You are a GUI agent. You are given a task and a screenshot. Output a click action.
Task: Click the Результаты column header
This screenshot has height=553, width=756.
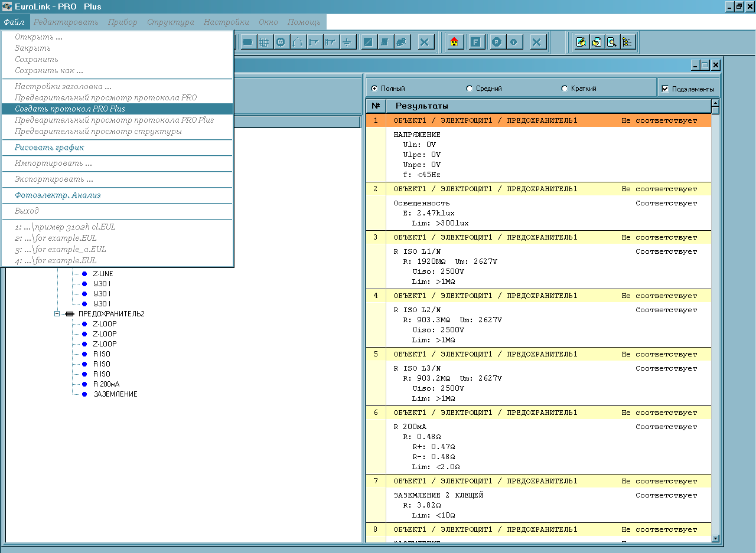tap(548, 106)
